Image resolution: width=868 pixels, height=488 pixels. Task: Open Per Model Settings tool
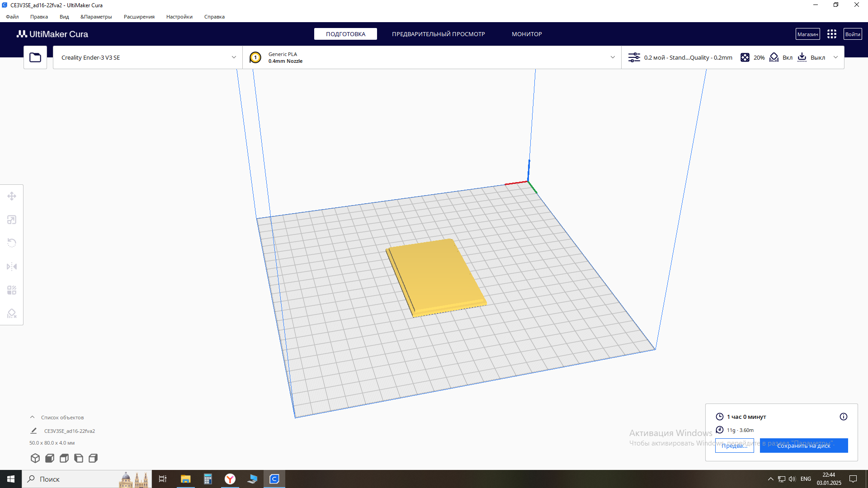(12, 290)
